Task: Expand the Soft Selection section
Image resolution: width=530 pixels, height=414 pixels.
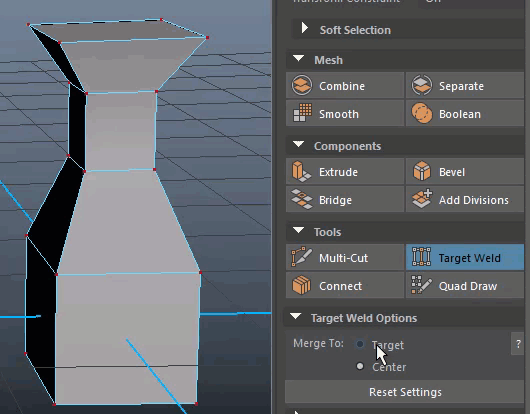Action: click(x=305, y=28)
